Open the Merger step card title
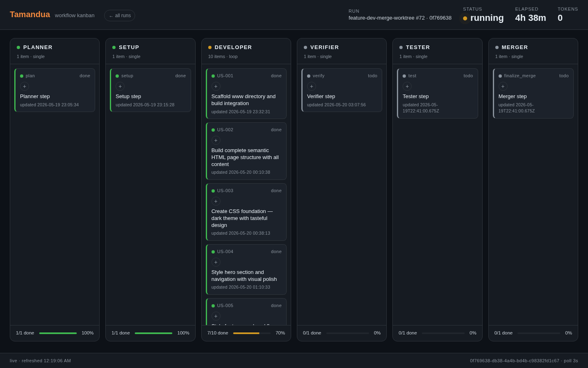Viewport: 588px width, 368px height. (512, 96)
